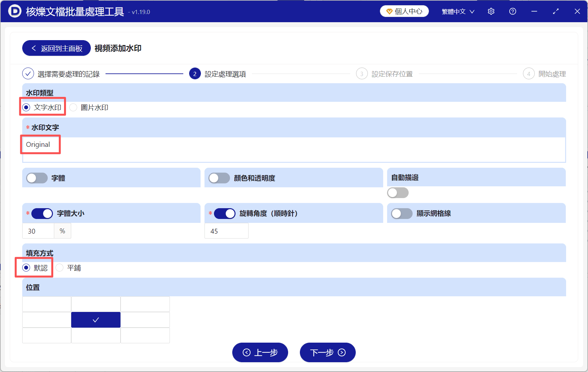This screenshot has height=372, width=588.
Task: Enable the 顏色和透明度 toggle
Action: click(219, 178)
